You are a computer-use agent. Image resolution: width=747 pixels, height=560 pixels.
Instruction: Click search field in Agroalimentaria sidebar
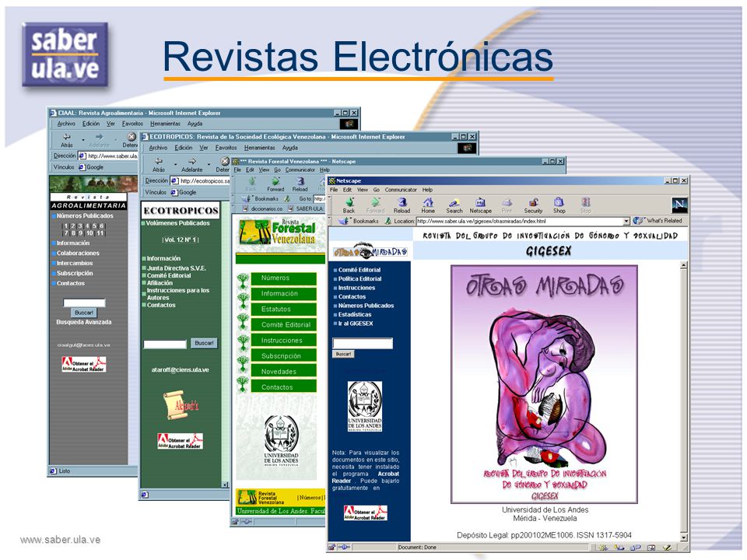point(84,303)
